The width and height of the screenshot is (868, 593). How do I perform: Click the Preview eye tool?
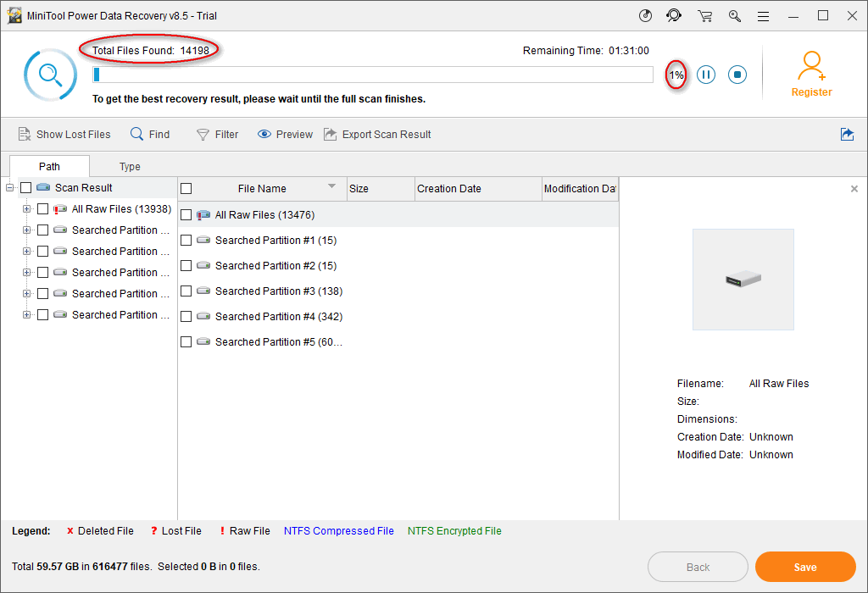coord(285,135)
